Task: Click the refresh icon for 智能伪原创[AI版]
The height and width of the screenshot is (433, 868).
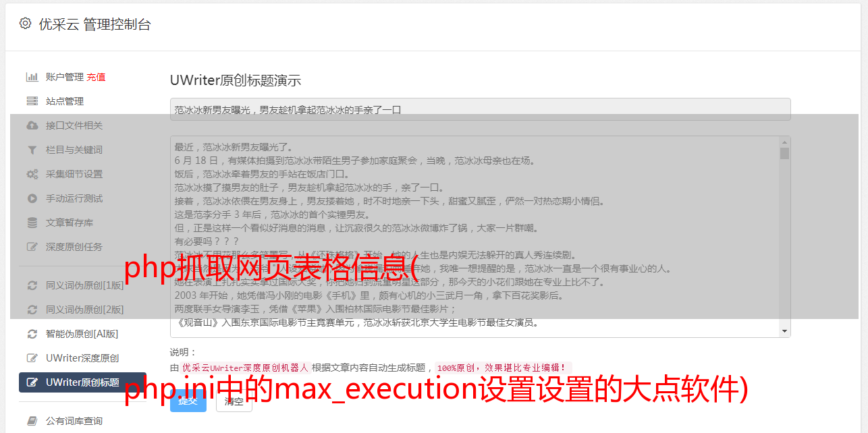Action: tap(32, 334)
